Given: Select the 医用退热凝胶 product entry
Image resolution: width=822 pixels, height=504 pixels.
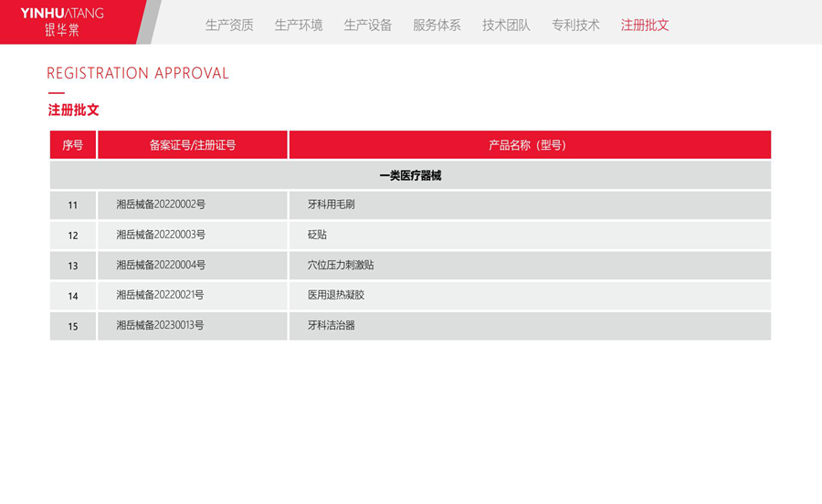Looking at the screenshot, I should tap(336, 295).
